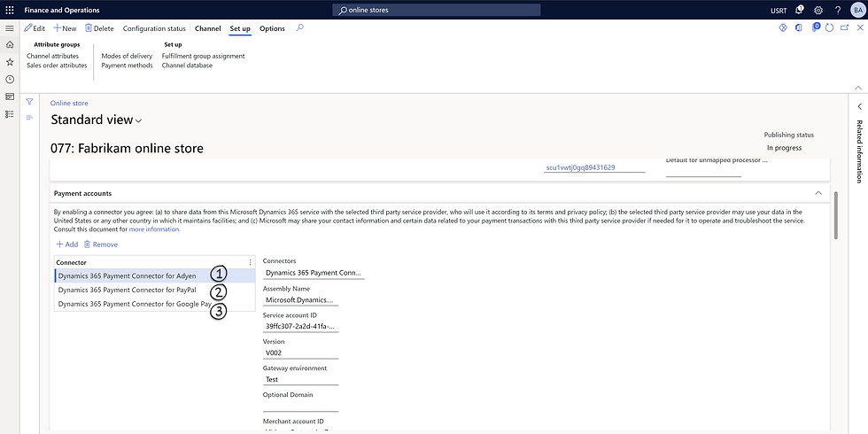The width and height of the screenshot is (868, 434).
Task: Click the default for unmapped processor field
Action: click(x=703, y=170)
